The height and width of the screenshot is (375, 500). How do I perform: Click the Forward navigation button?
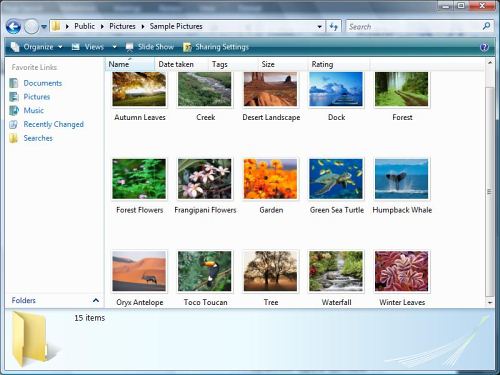(x=31, y=27)
